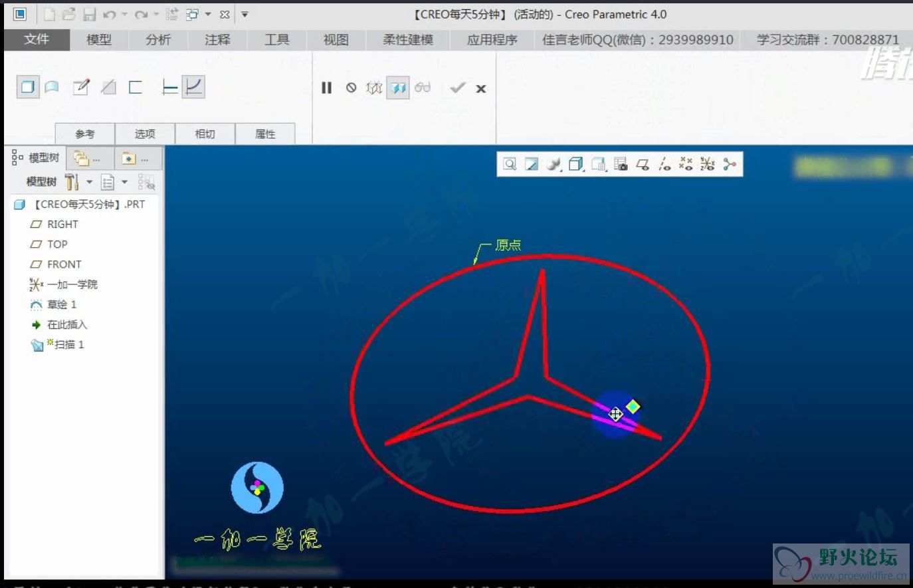Viewport: 913px width, 588px height.
Task: Click the Save icon in quick access
Action: pos(90,14)
